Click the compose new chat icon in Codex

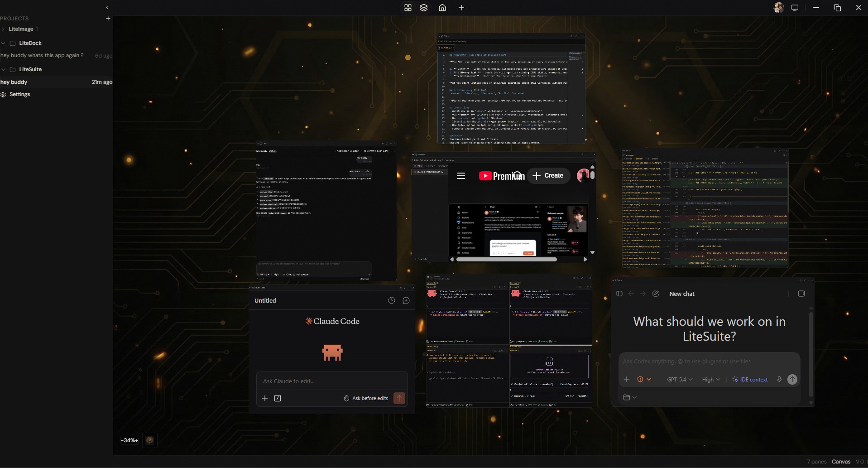(x=655, y=294)
